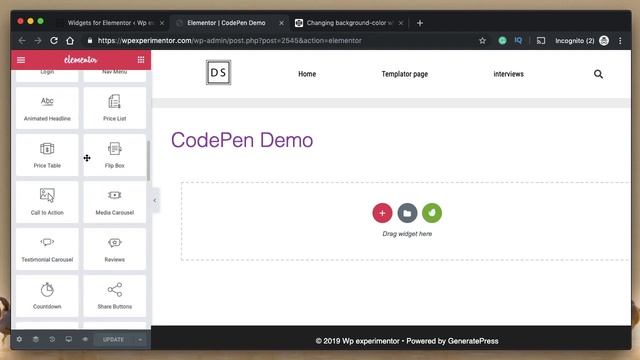The height and width of the screenshot is (360, 640).
Task: Open Responsive Mode desktop icon
Action: point(69,339)
